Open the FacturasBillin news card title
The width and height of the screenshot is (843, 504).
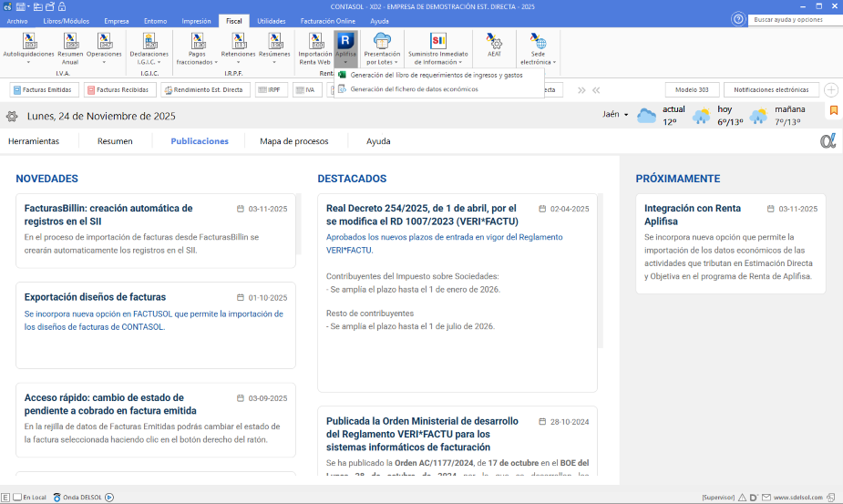click(x=108, y=214)
